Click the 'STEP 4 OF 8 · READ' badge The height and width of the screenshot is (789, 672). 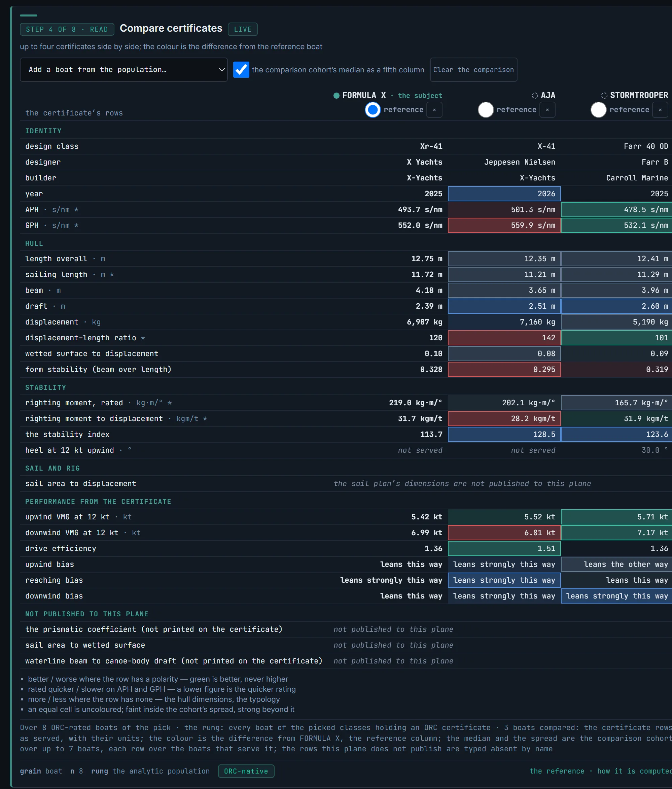click(67, 29)
